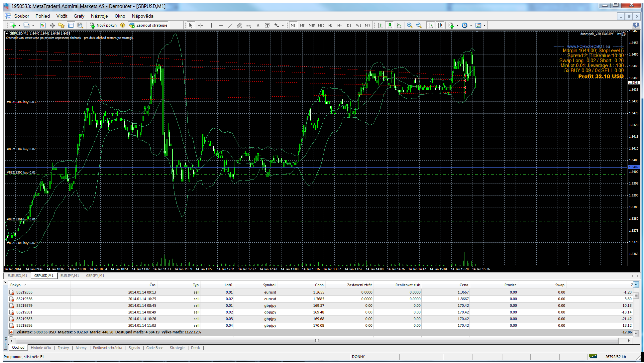Image resolution: width=644 pixels, height=363 pixels.
Task: Click the Nový pokyn button
Action: click(103, 25)
